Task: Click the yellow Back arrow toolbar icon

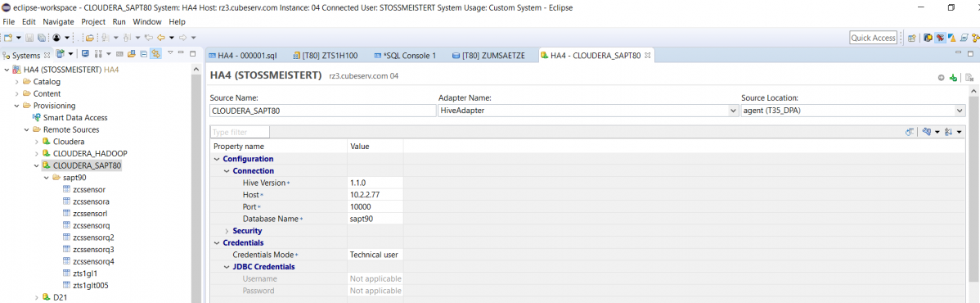Action: coord(161,38)
